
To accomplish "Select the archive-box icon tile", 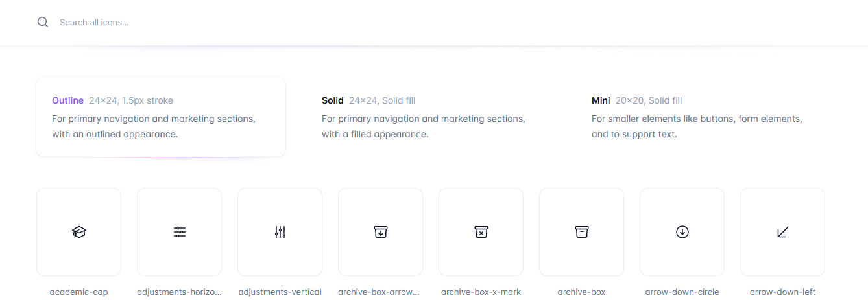I will pyautogui.click(x=581, y=232).
